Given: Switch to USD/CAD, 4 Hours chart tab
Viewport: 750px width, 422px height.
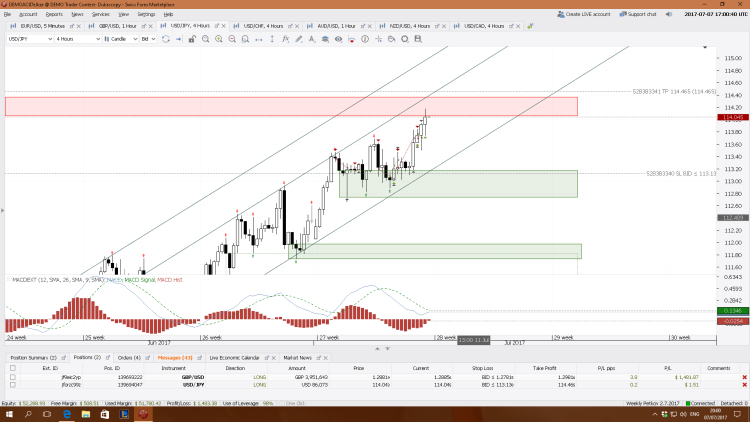Looking at the screenshot, I should coord(484,26).
